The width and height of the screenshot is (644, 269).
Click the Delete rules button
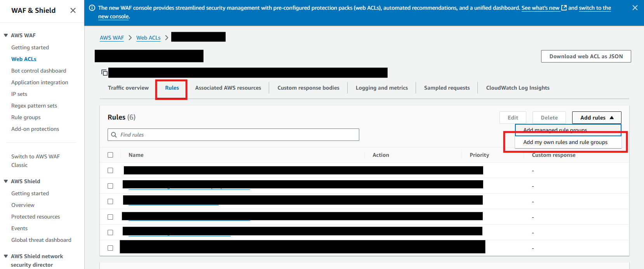click(549, 118)
